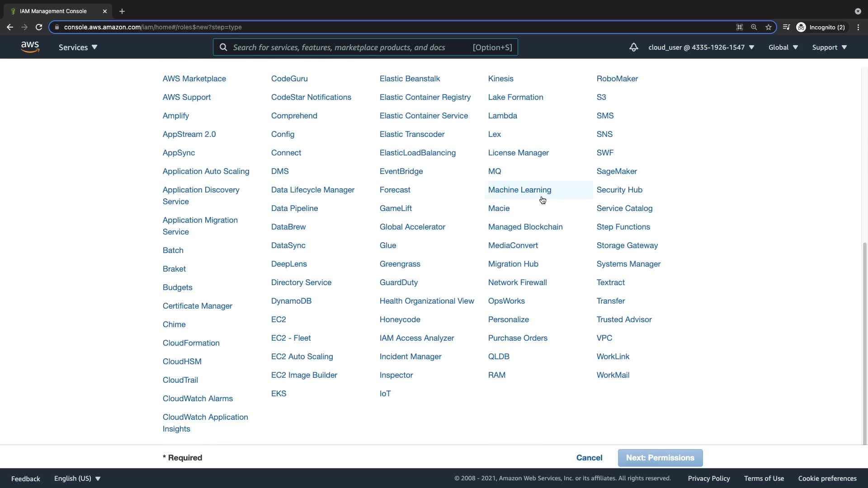The image size is (868, 488).
Task: Click the AWS logo home icon
Action: point(30,47)
